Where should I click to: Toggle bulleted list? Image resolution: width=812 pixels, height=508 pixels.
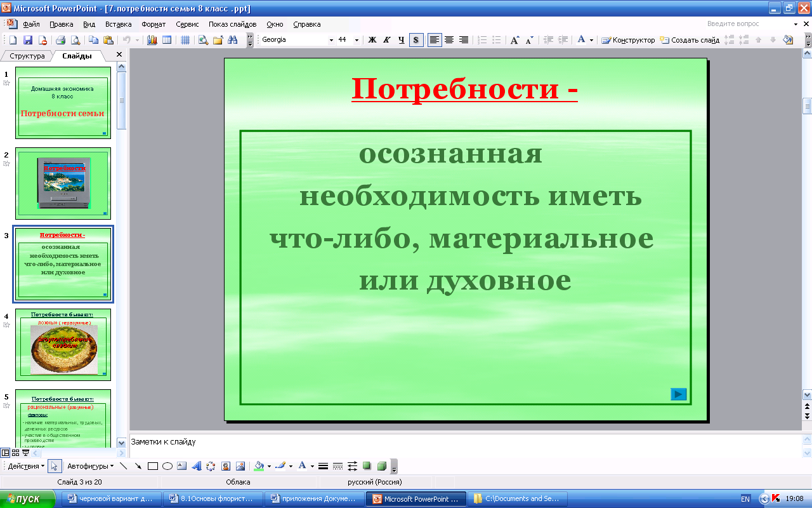coord(497,40)
